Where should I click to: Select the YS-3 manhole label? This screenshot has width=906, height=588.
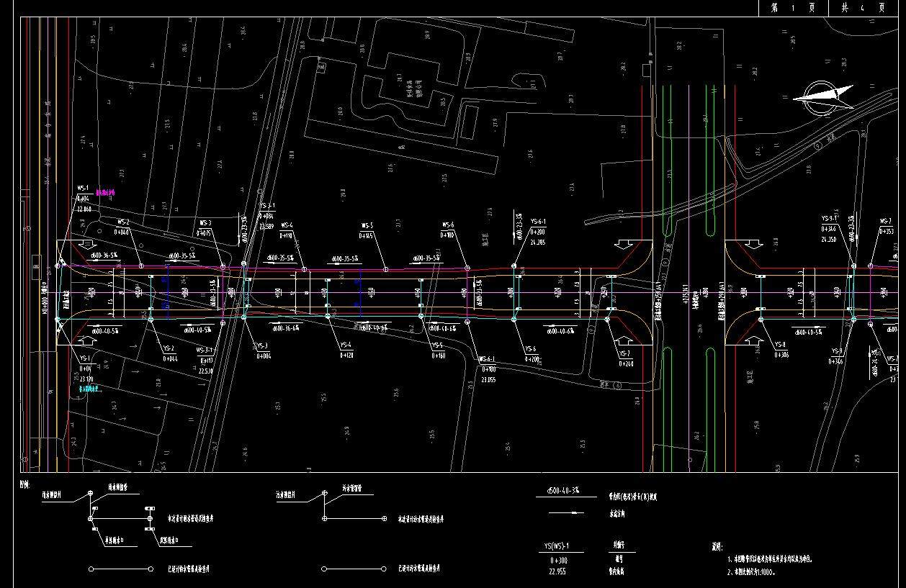(x=263, y=346)
